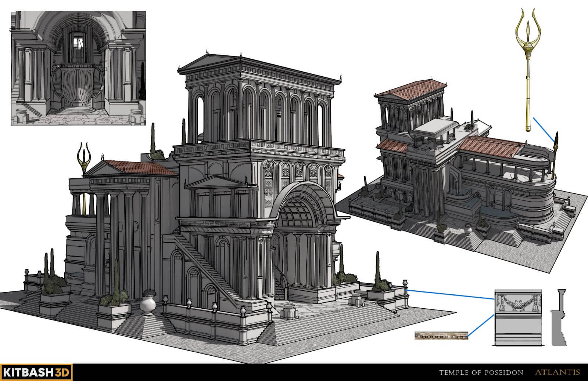Click the grey molding profile silhouette
This screenshot has height=381, width=588.
point(559,317)
